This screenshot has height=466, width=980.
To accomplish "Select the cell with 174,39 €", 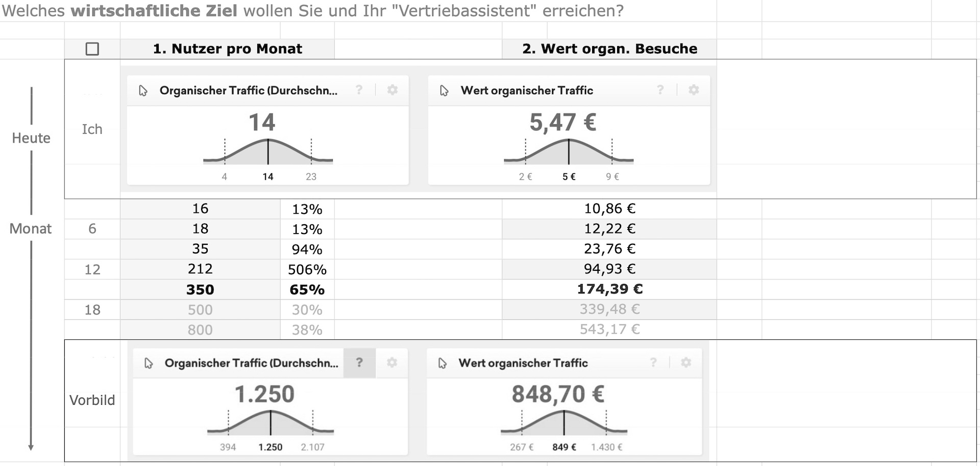I will pyautogui.click(x=609, y=289).
